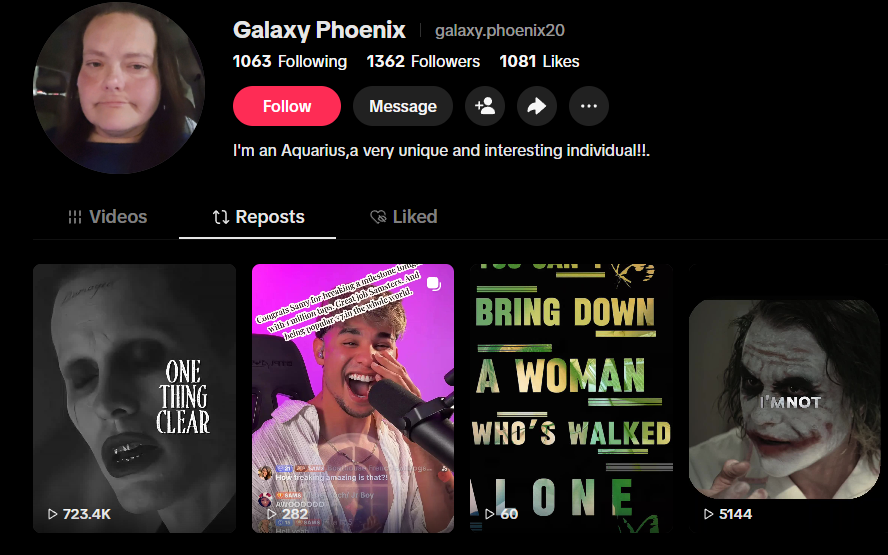View the 1063 Following list
The height and width of the screenshot is (555, 888).
(290, 61)
